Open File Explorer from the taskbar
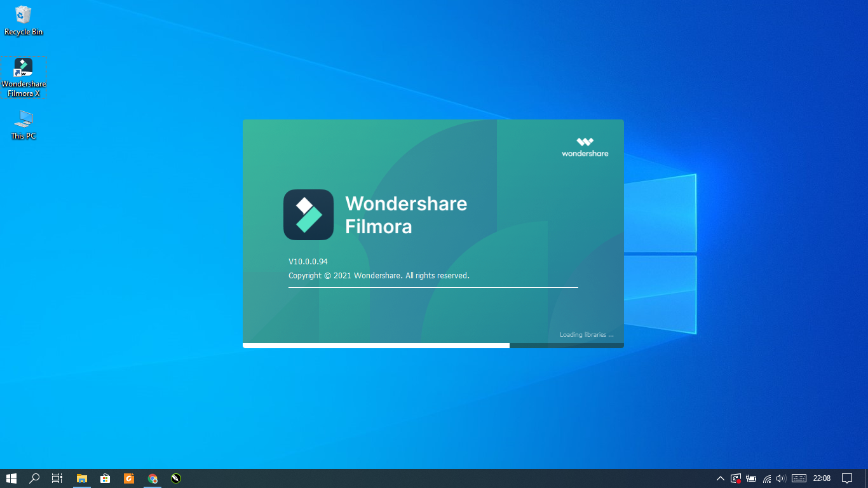This screenshot has width=868, height=488. pos(81,478)
